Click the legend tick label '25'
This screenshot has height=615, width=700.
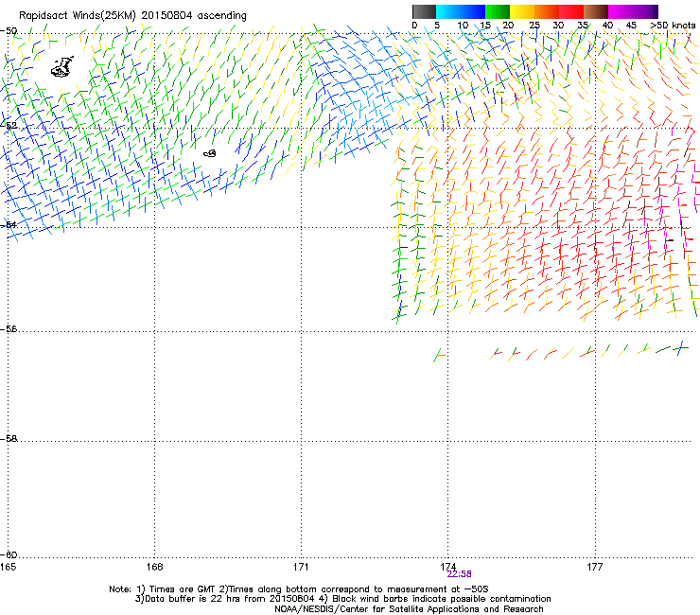pyautogui.click(x=534, y=26)
